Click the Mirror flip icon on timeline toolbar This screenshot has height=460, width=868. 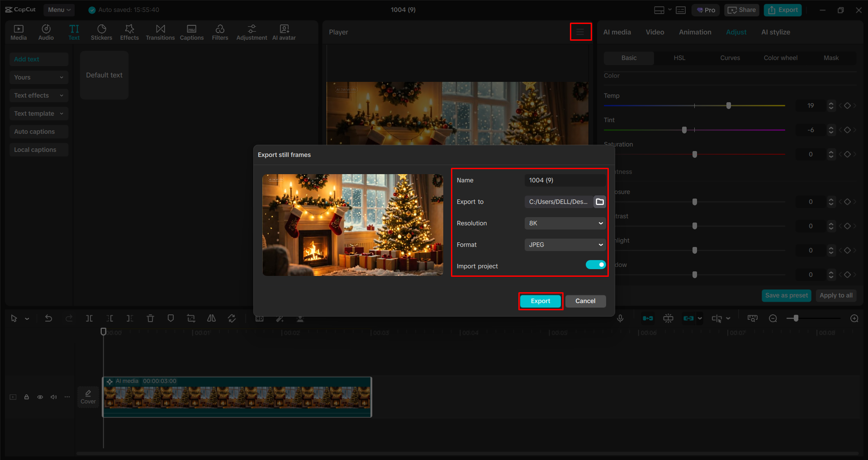click(211, 318)
